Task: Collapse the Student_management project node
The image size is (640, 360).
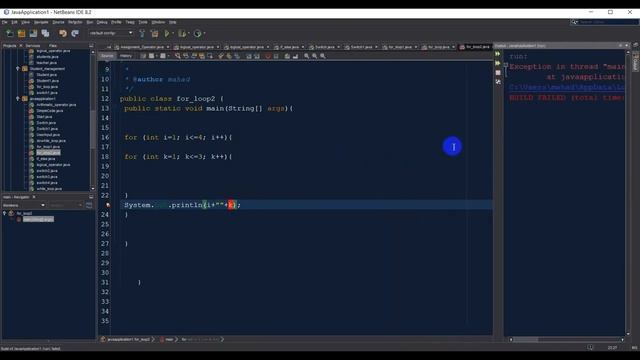Action: [18, 69]
